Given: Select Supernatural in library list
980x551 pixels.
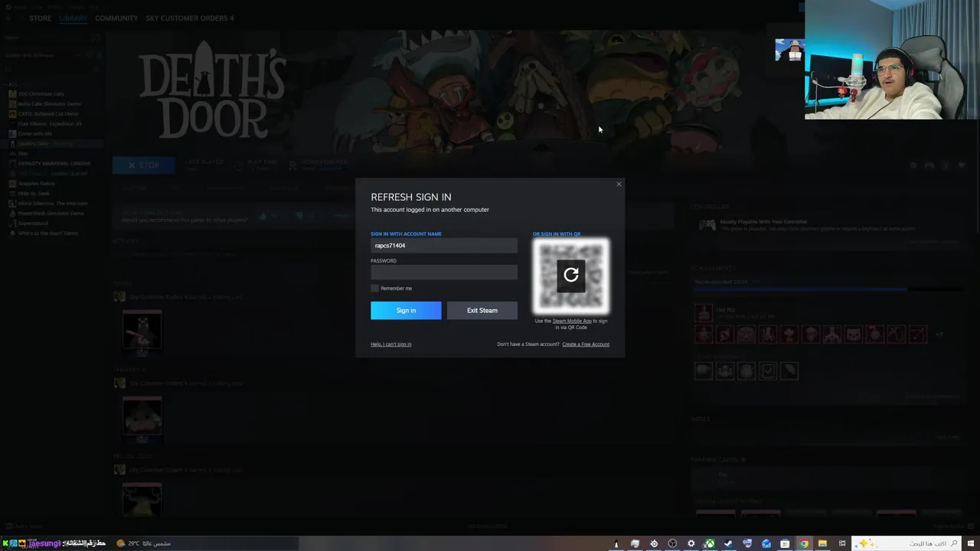Looking at the screenshot, I should click(x=32, y=223).
